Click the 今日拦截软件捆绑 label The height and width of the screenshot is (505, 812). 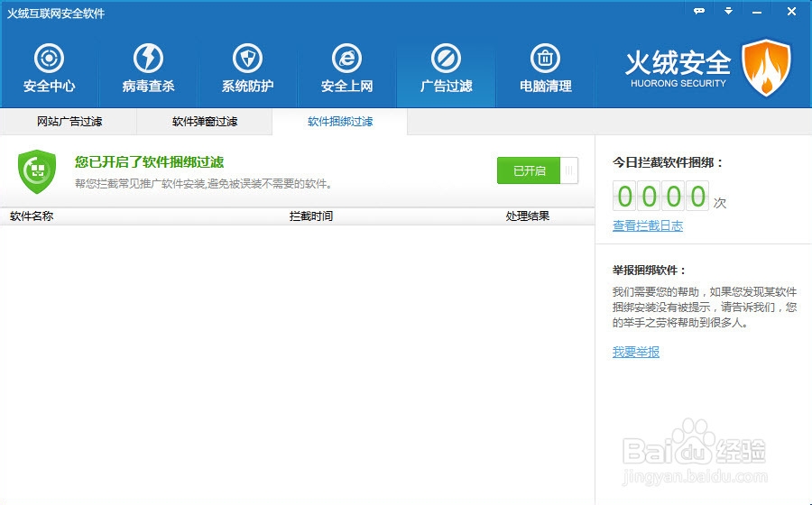click(668, 162)
